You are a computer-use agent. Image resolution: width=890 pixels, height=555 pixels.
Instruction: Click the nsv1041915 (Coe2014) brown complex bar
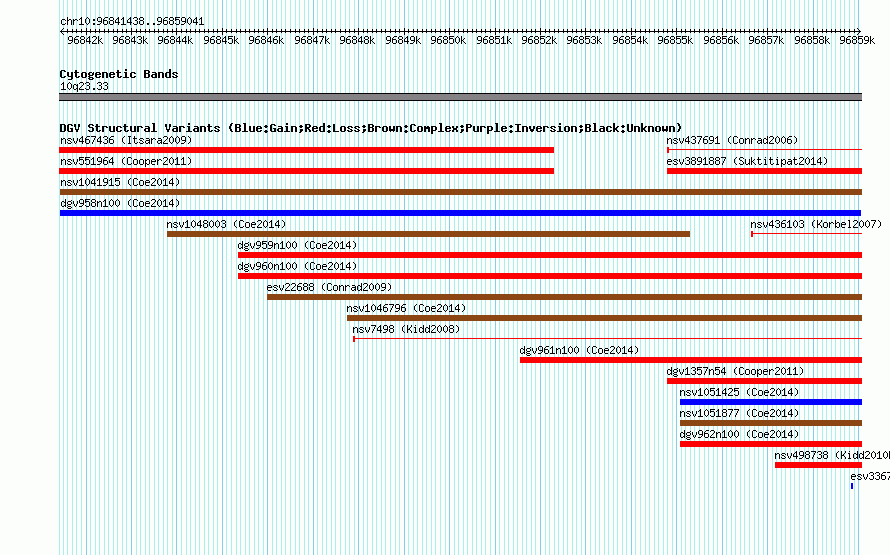(460, 192)
